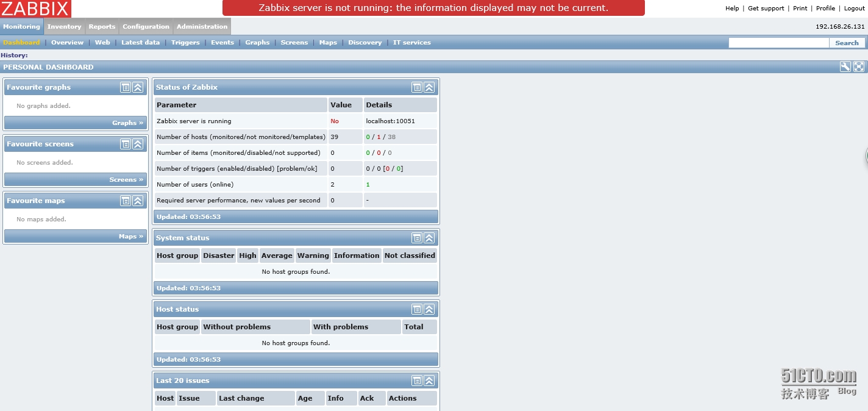Click the 'Ack' column header
Viewport: 868px width, 411px height.
click(x=372, y=398)
